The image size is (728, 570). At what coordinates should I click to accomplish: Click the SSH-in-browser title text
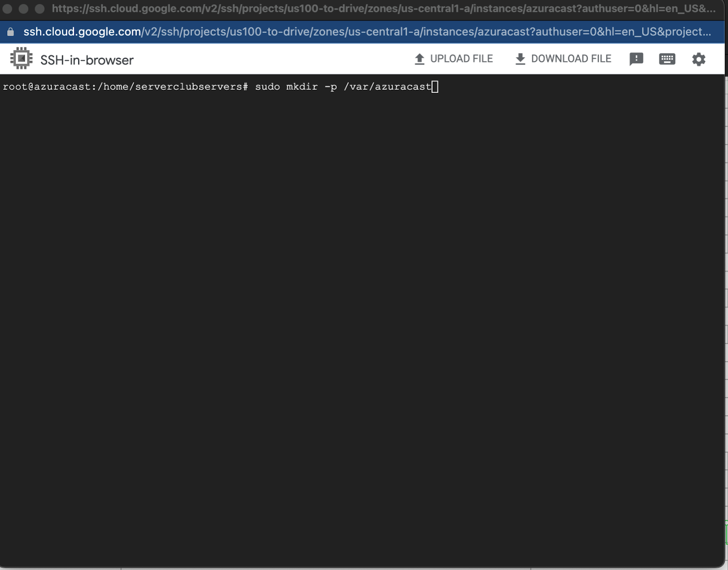click(87, 60)
